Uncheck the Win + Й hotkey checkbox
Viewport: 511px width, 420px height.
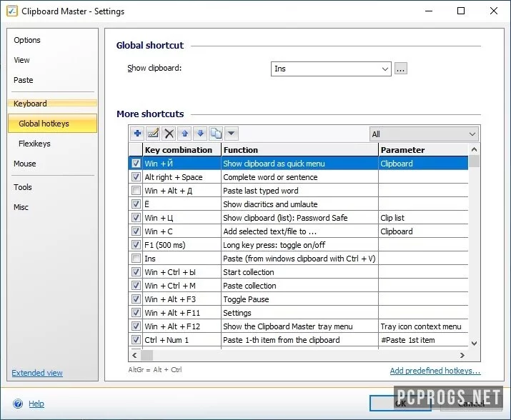[136, 164]
